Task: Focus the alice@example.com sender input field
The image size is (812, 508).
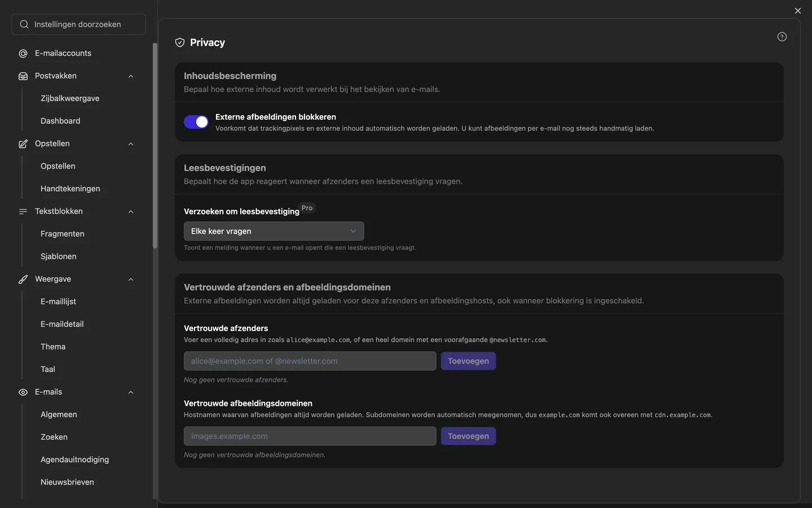Action: (x=310, y=361)
